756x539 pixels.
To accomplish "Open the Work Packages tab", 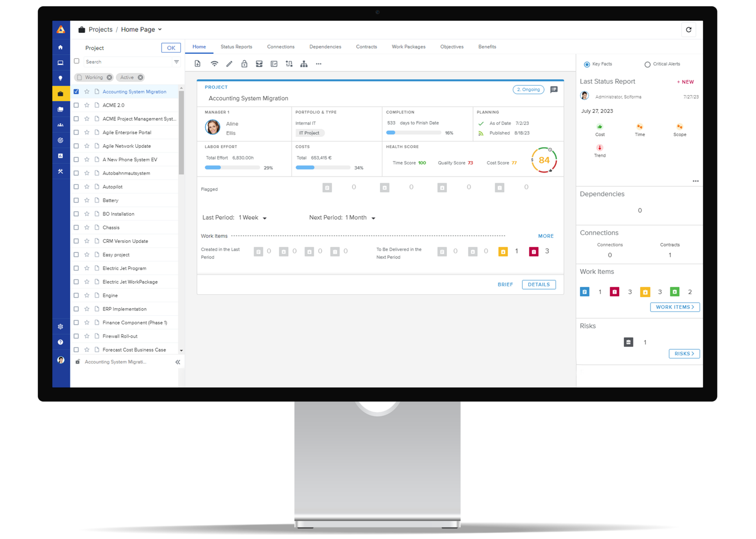I will (x=408, y=46).
